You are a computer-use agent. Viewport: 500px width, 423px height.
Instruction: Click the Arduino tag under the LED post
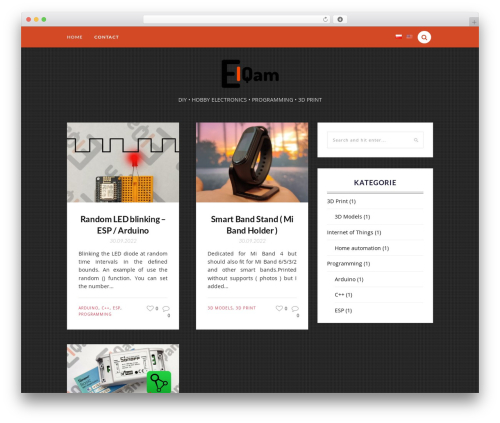(88, 308)
